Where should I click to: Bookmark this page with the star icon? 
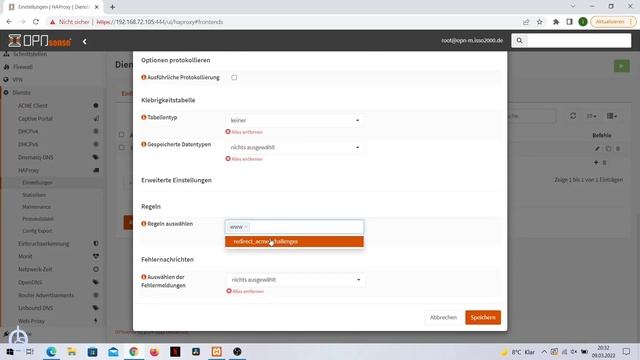(540, 22)
